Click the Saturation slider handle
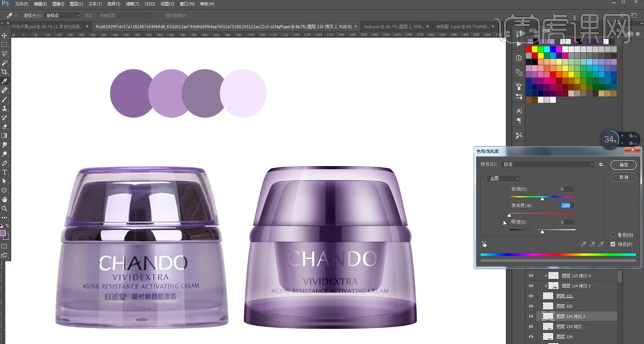 (x=509, y=215)
